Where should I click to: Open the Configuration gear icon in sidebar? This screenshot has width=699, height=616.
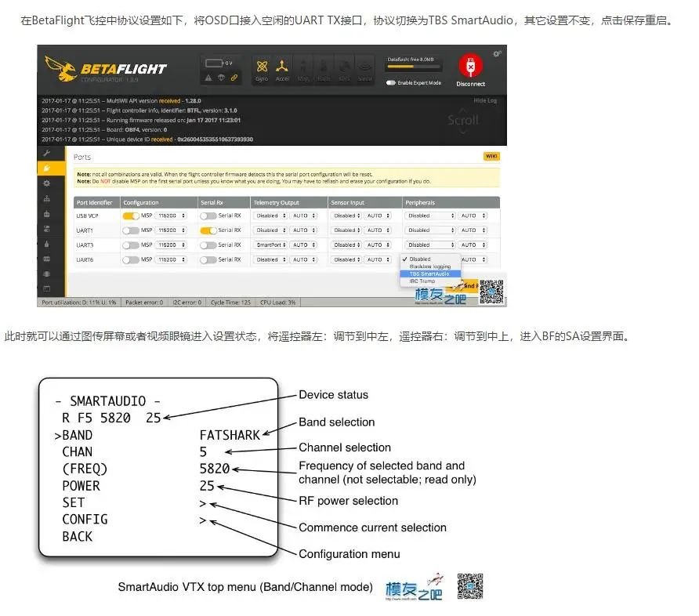click(x=46, y=183)
